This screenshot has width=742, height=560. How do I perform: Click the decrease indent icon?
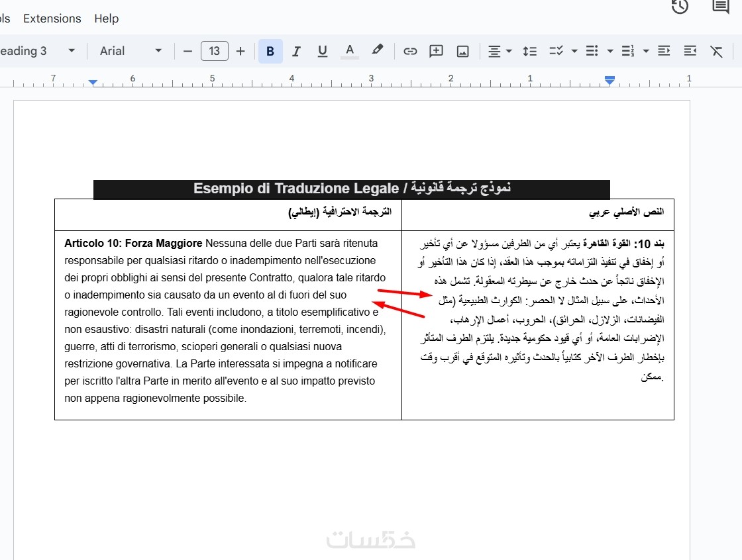point(664,51)
